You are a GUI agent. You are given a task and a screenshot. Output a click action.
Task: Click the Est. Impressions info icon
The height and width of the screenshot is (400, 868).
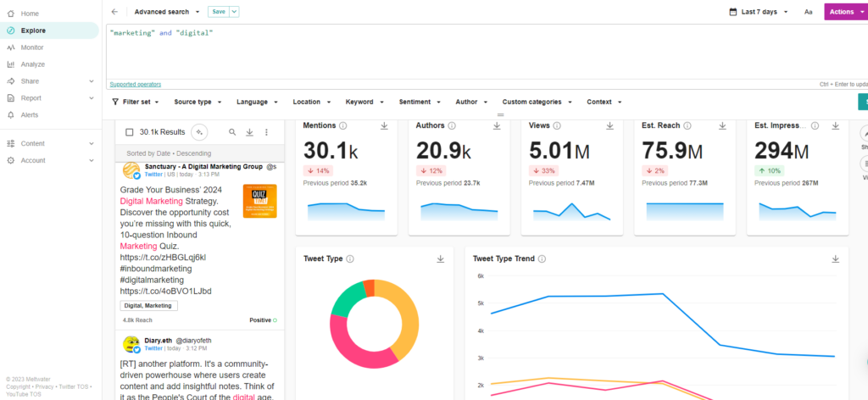click(x=815, y=126)
